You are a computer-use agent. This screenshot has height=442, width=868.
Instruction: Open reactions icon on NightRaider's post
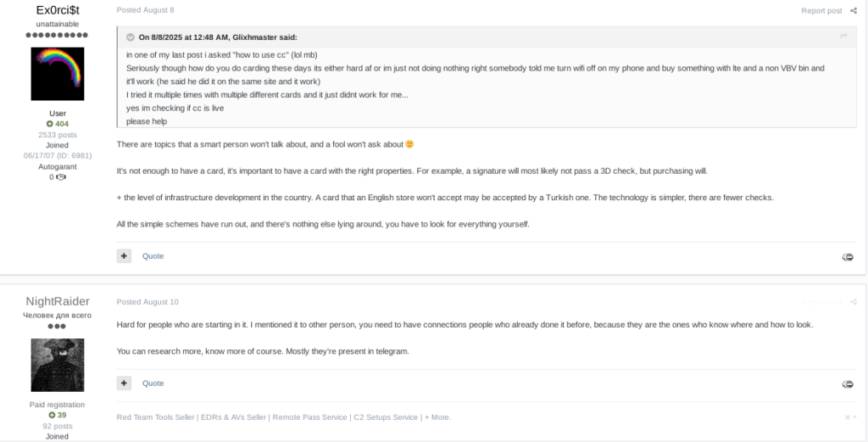(847, 384)
